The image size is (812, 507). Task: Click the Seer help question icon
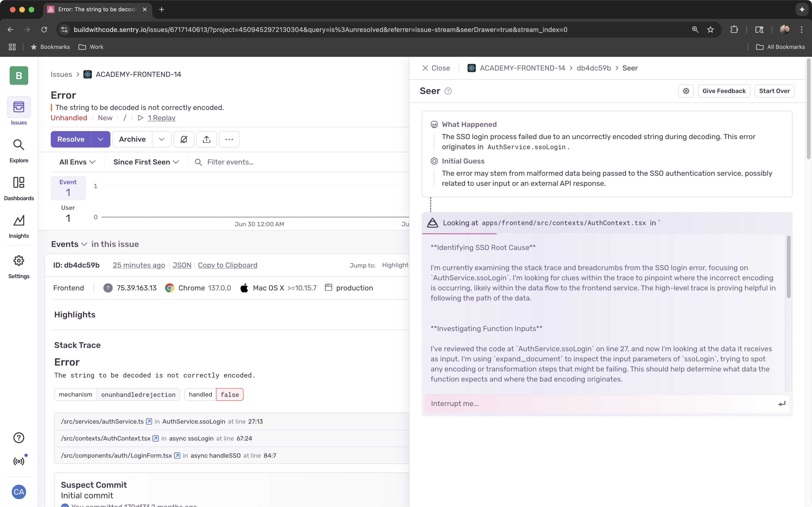pyautogui.click(x=448, y=91)
